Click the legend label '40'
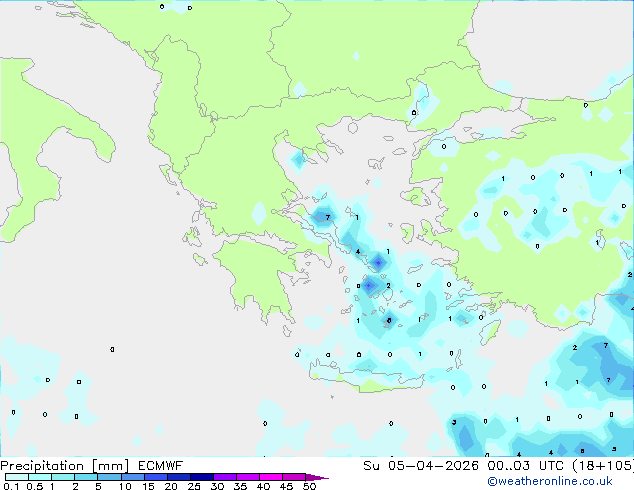Screen dimensions: 634x490 [x=264, y=486]
